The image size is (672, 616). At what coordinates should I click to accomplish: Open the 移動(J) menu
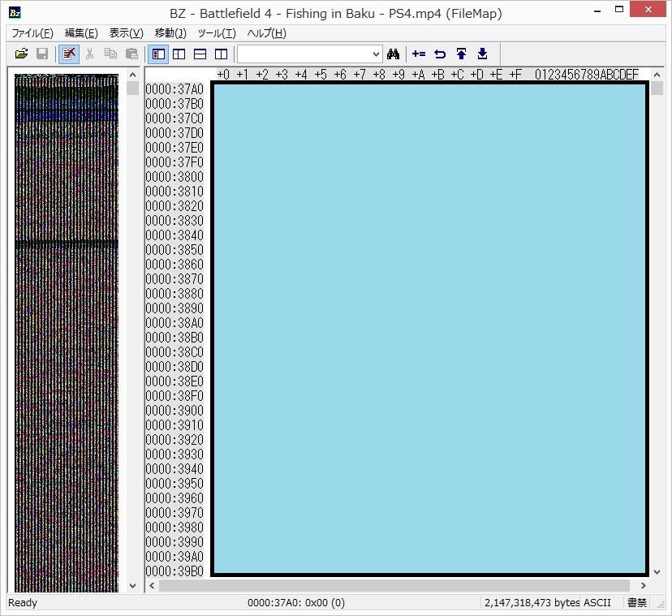tap(170, 33)
